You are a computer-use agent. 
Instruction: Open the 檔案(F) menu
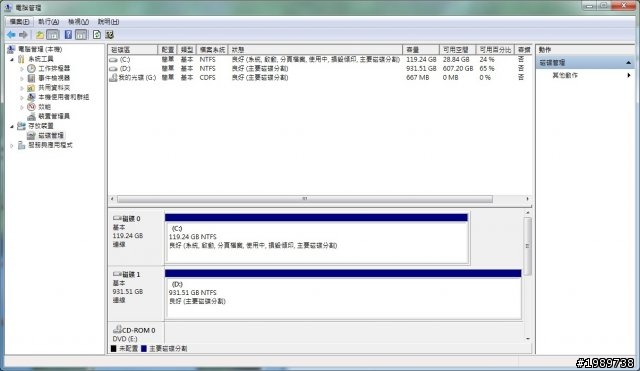(x=19, y=22)
